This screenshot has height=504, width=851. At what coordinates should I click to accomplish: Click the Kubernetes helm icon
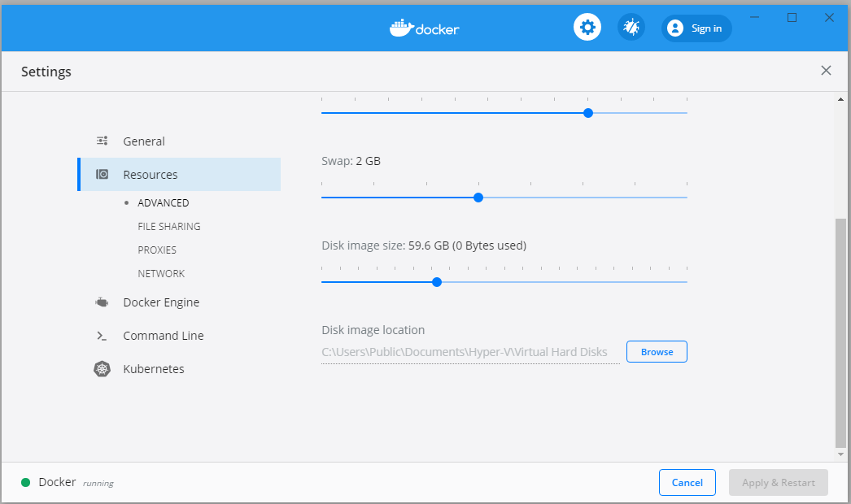(x=102, y=369)
